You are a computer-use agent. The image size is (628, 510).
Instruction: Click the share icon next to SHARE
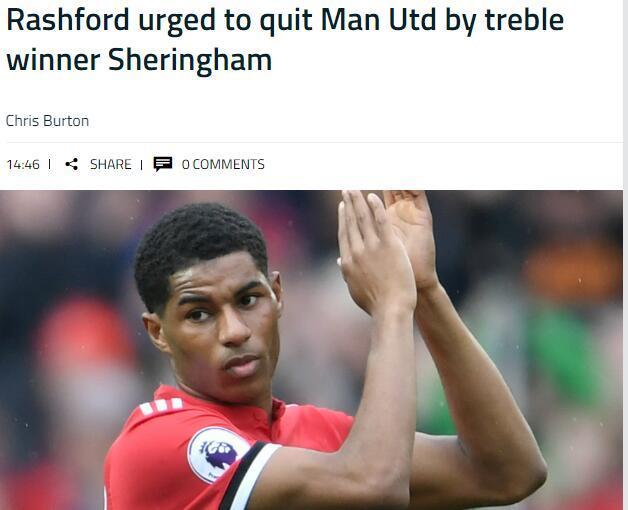point(72,164)
